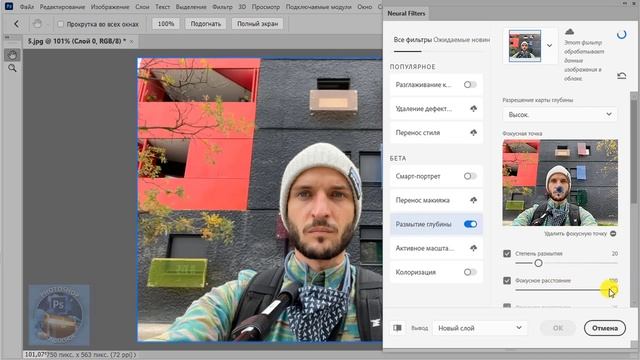Screen dimensions: 640x360
Task: Close the 5.jpg document tab
Action: [131, 41]
